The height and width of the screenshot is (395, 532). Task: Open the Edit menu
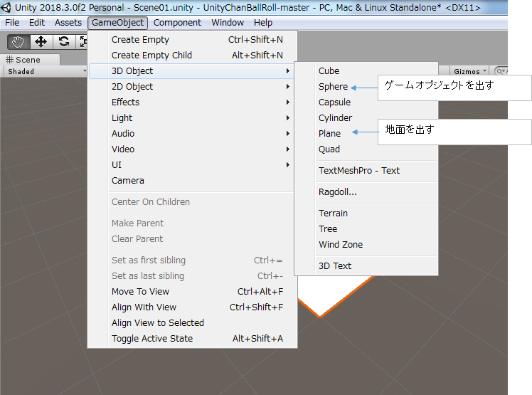pos(37,23)
